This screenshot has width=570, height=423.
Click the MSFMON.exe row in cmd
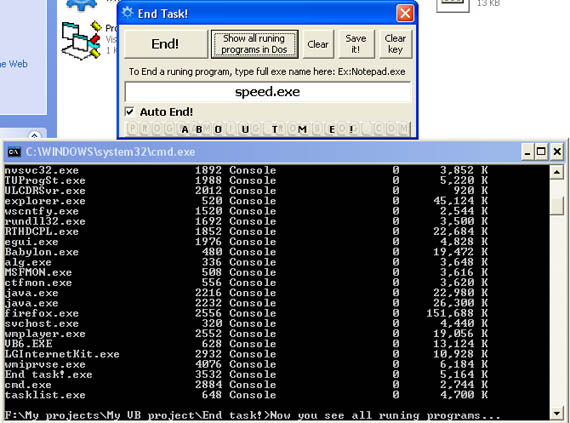pos(246,272)
